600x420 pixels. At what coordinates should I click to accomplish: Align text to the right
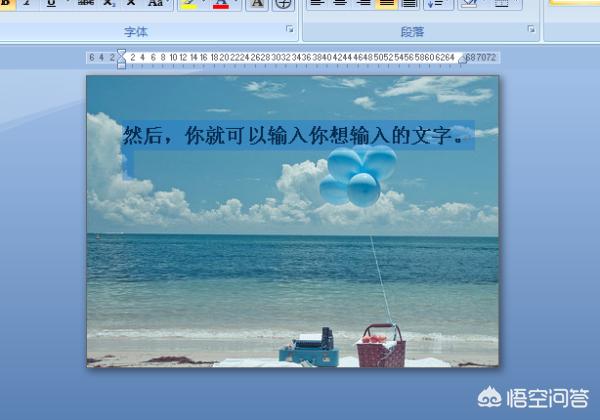point(363,3)
